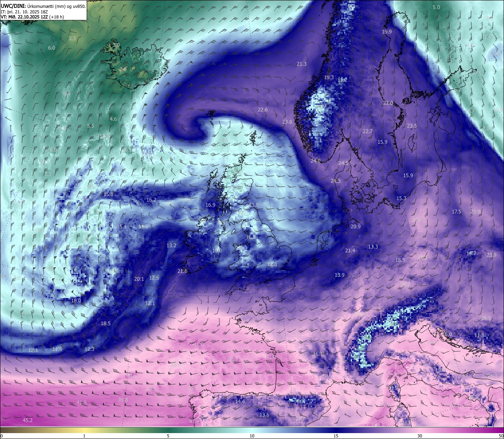The height and width of the screenshot is (439, 504).
Task: Click the value '13.6' over Spain
Action: coord(264,415)
